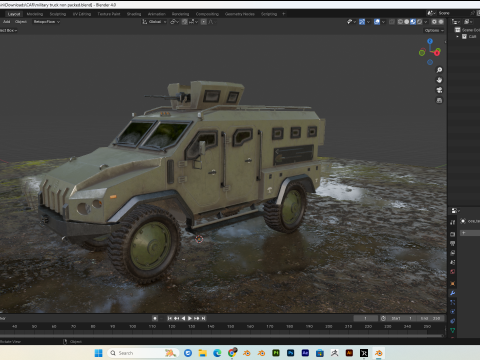Open the Texture Paint workspace
Image resolution: width=480 pixels, height=360 pixels.
tap(109, 14)
